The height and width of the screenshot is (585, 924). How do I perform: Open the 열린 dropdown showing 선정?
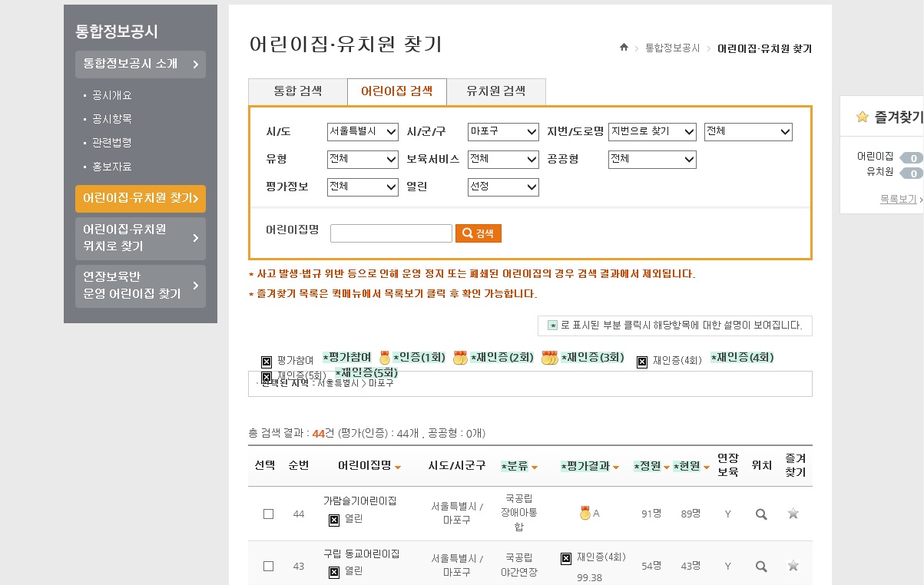pos(503,187)
